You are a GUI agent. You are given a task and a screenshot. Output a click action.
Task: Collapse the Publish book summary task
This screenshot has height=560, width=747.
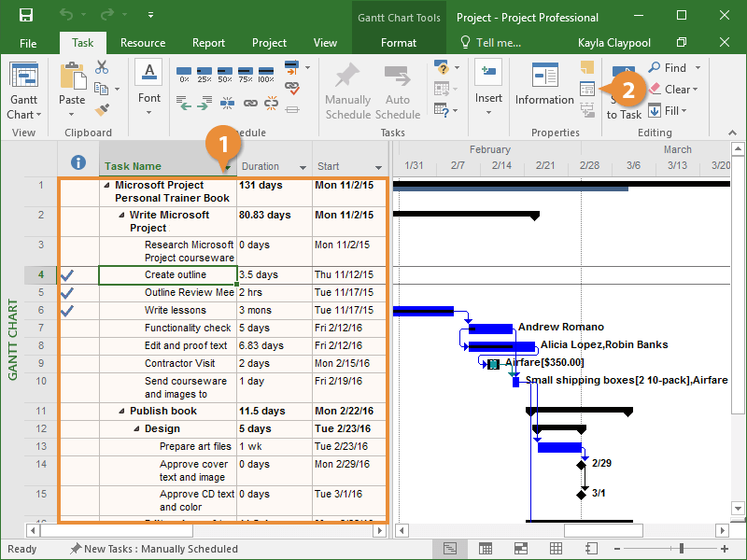point(121,411)
